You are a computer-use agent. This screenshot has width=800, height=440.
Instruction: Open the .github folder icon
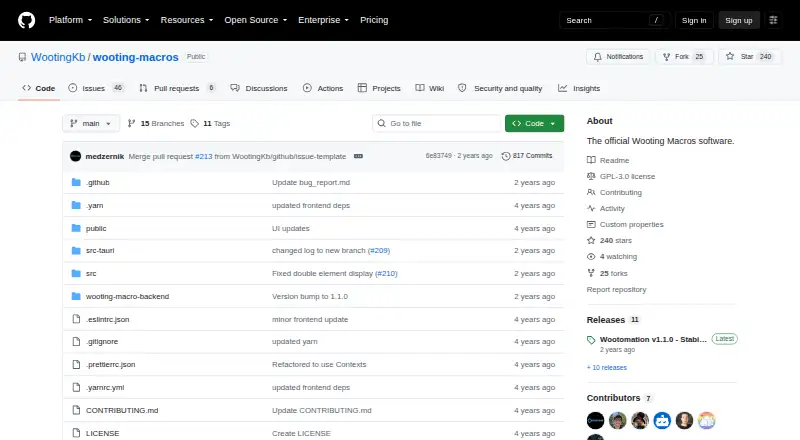tap(76, 182)
